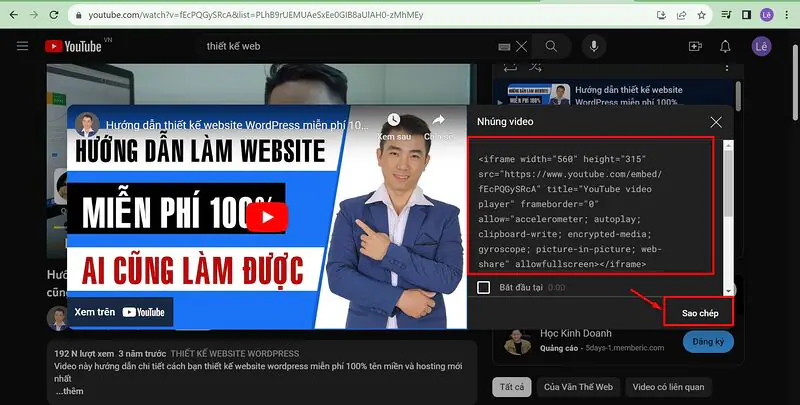Go to YouTube home via logo
This screenshot has width=800, height=405.
[73, 46]
